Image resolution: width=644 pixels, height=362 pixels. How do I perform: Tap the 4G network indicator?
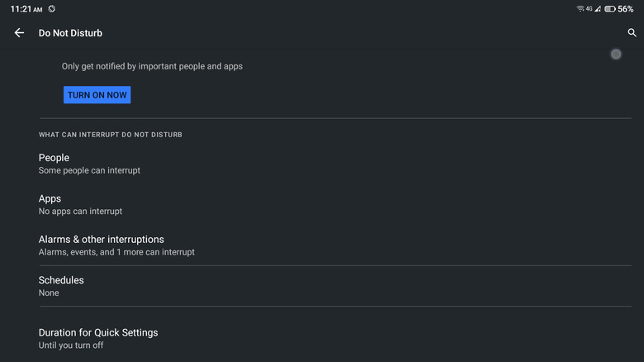click(x=590, y=9)
